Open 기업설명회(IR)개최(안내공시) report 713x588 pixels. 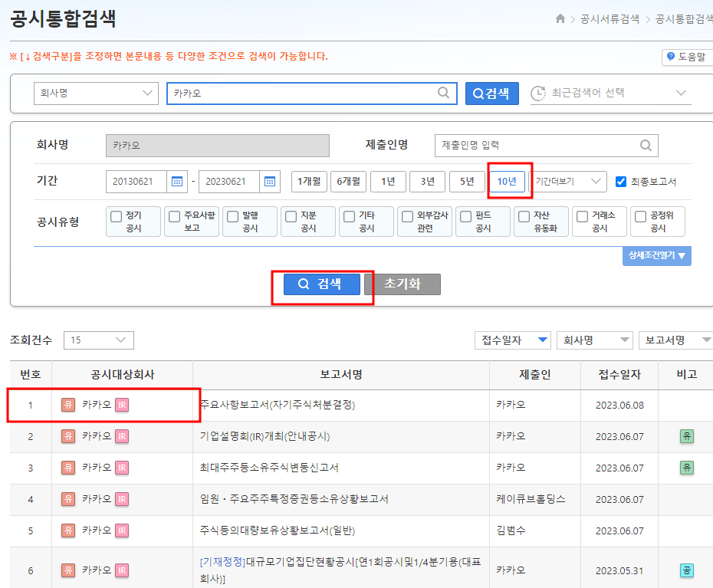click(x=264, y=436)
